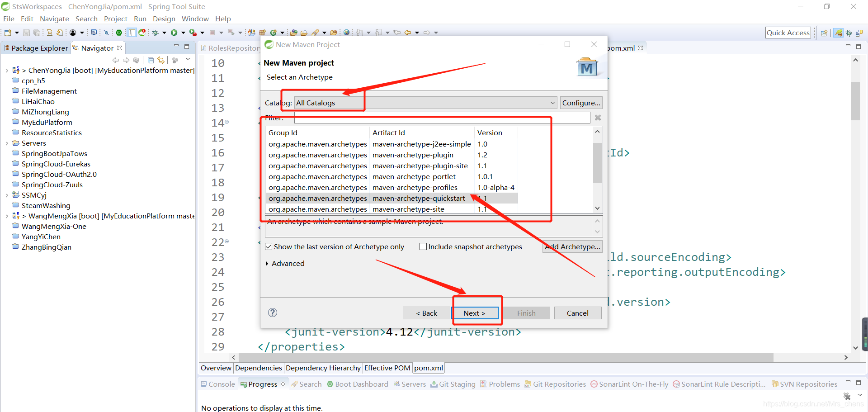The width and height of the screenshot is (868, 412).
Task: Open the Boot Dashboard view tab
Action: tap(357, 384)
